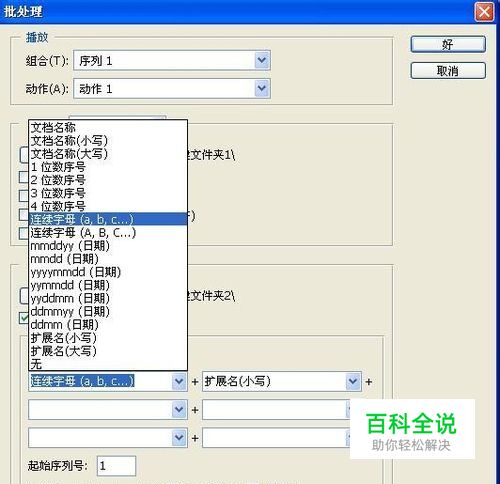The height and width of the screenshot is (484, 500).
Task: Choose 文档名称 from the list
Action: coord(108,127)
